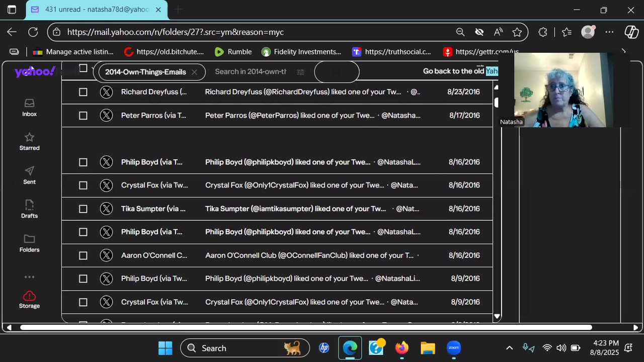Viewport: 644px width, 362px height.
Task: Open the Fidelity Investments bookmark
Action: [301, 52]
